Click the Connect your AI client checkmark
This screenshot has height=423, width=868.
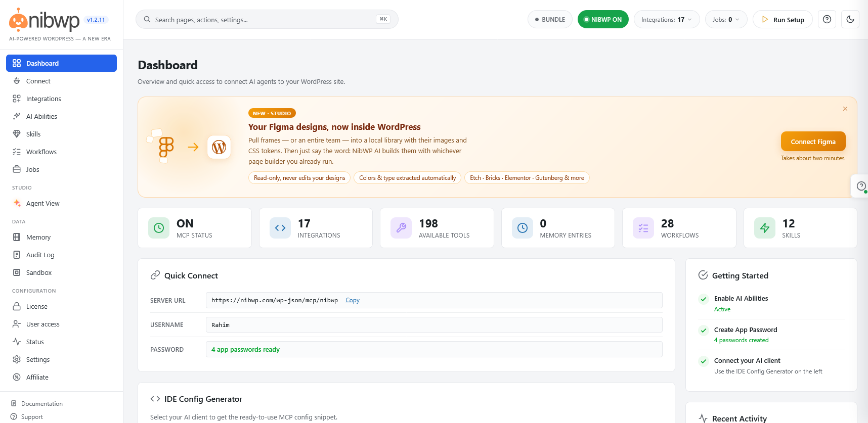pos(703,361)
